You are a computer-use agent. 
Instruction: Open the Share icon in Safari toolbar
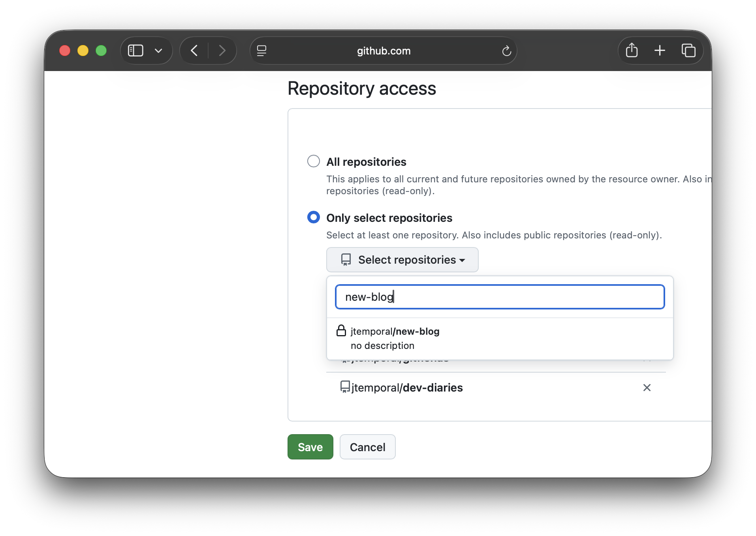tap(632, 50)
